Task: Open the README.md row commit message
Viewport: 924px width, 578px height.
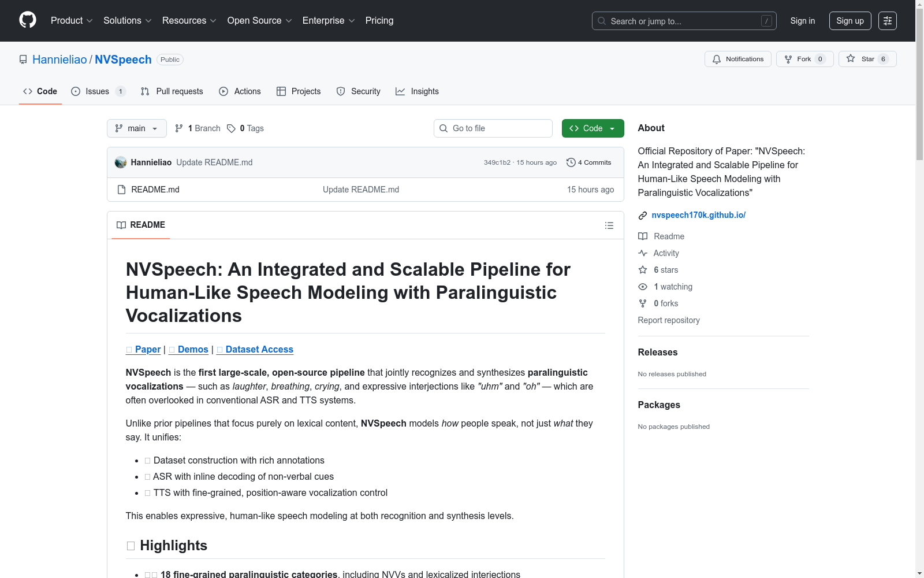Action: click(361, 190)
